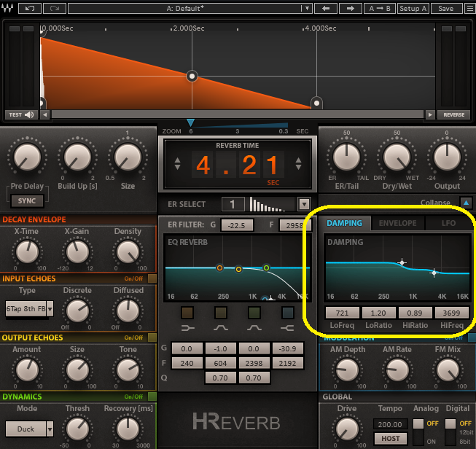Toggle Dynamics On/Off switch
The height and width of the screenshot is (449, 476).
151,397
